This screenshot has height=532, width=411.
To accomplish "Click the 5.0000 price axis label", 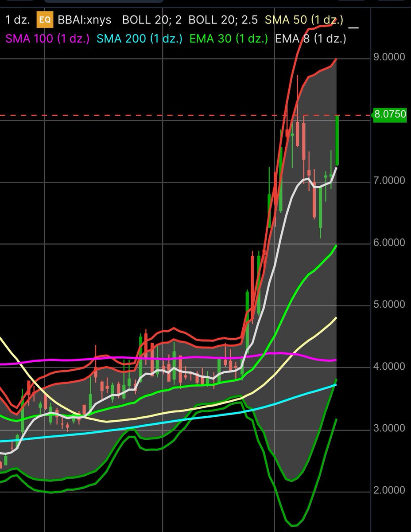I will point(390,305).
